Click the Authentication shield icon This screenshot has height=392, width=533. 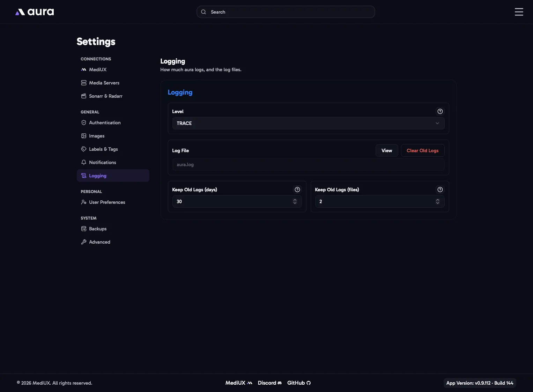pyautogui.click(x=84, y=123)
